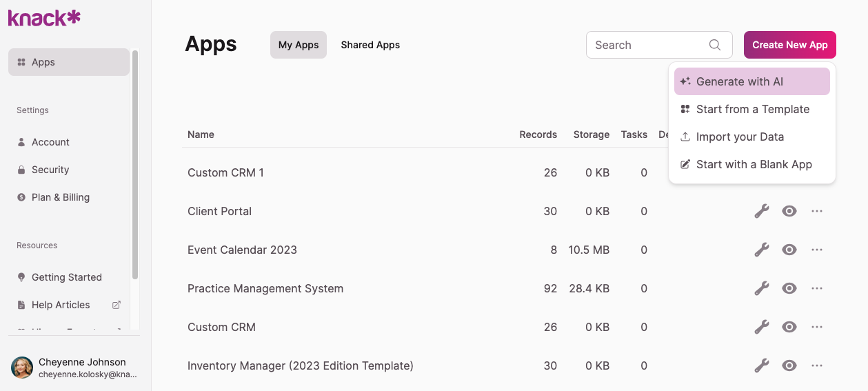Open builder wrench for Event Calendar 2023
The image size is (868, 391).
[x=761, y=250]
